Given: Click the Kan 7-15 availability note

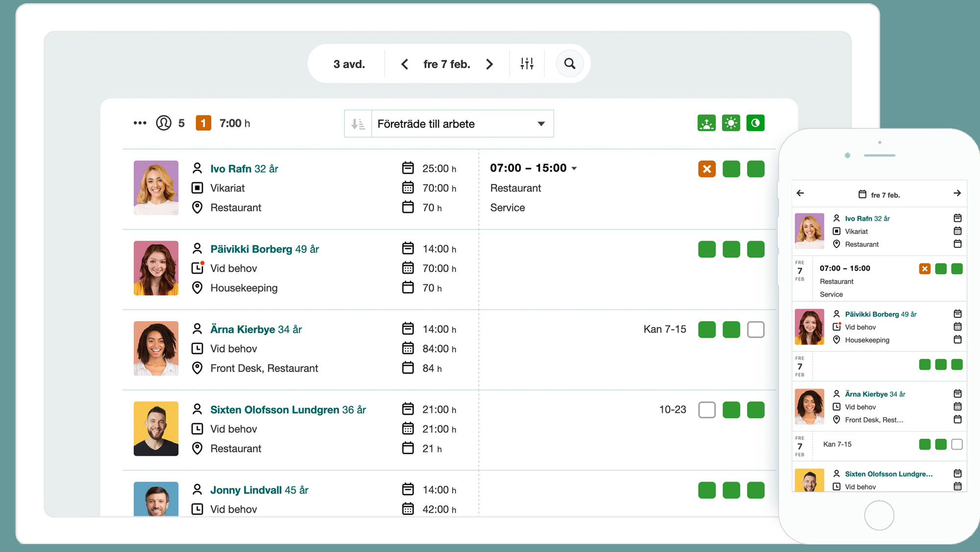Looking at the screenshot, I should pos(664,329).
